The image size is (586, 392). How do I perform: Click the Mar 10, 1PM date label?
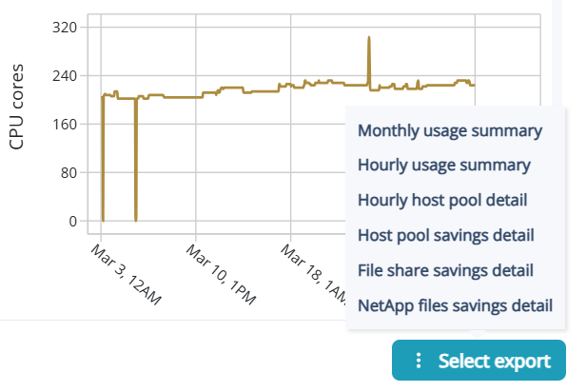[x=221, y=274]
